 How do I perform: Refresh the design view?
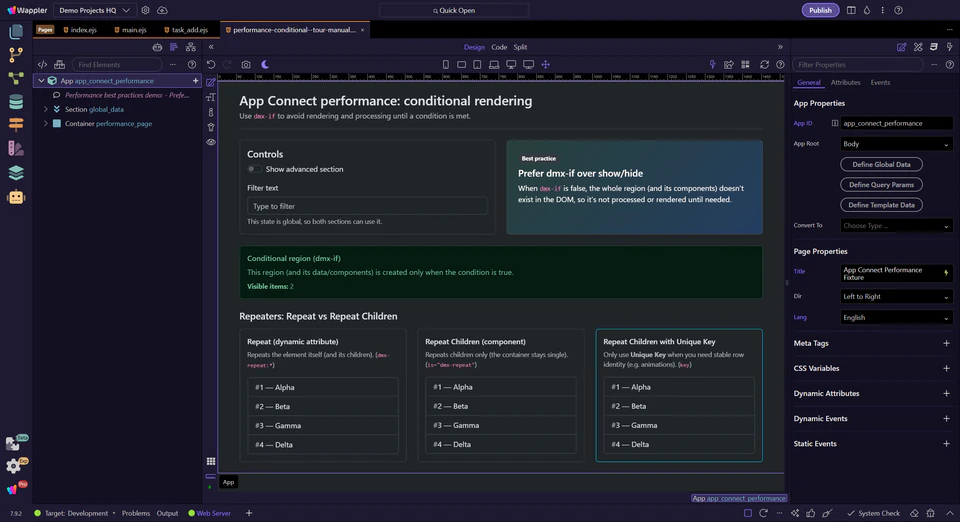(x=764, y=64)
